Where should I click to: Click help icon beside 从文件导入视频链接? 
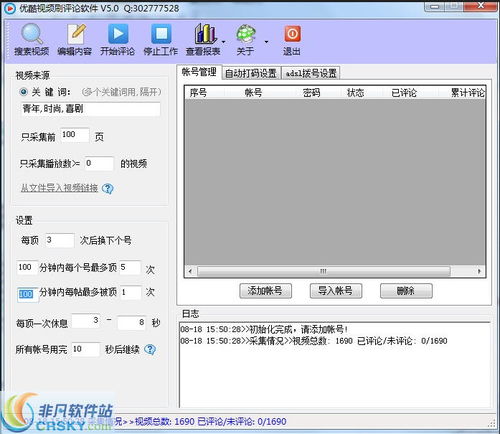click(108, 189)
